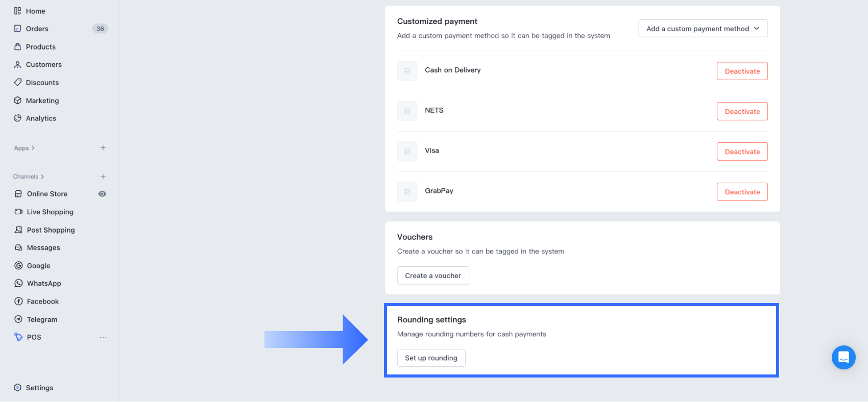Expand the Channels section chevron

click(x=42, y=177)
